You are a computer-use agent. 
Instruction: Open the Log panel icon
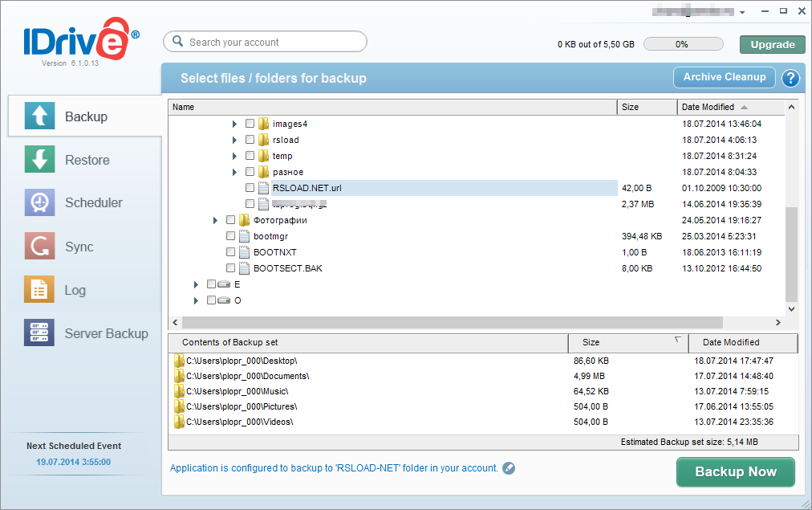coord(39,289)
